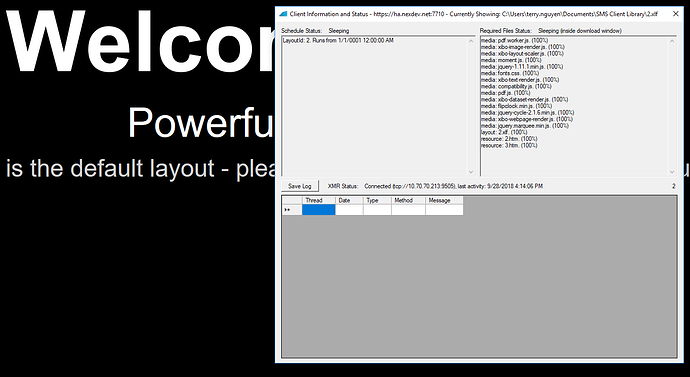The image size is (690, 377).
Task: Click down arrow of Schedule Status scrollbar
Action: coord(471,172)
